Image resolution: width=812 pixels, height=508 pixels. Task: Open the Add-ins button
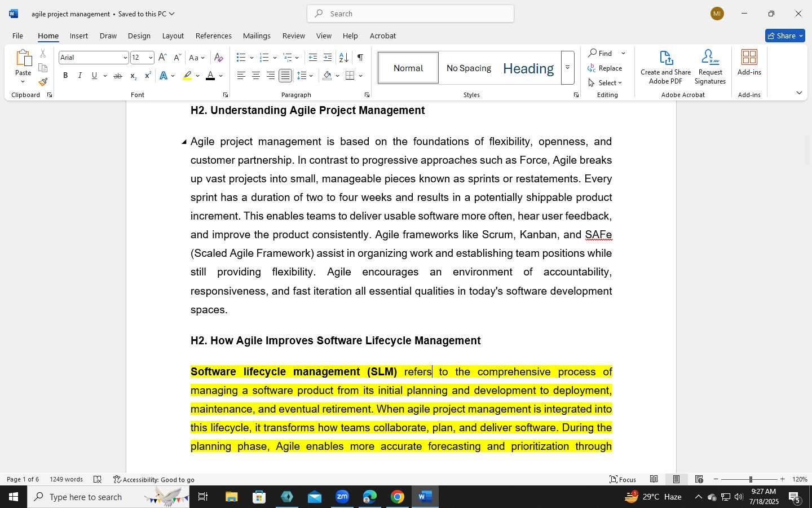[x=749, y=63]
